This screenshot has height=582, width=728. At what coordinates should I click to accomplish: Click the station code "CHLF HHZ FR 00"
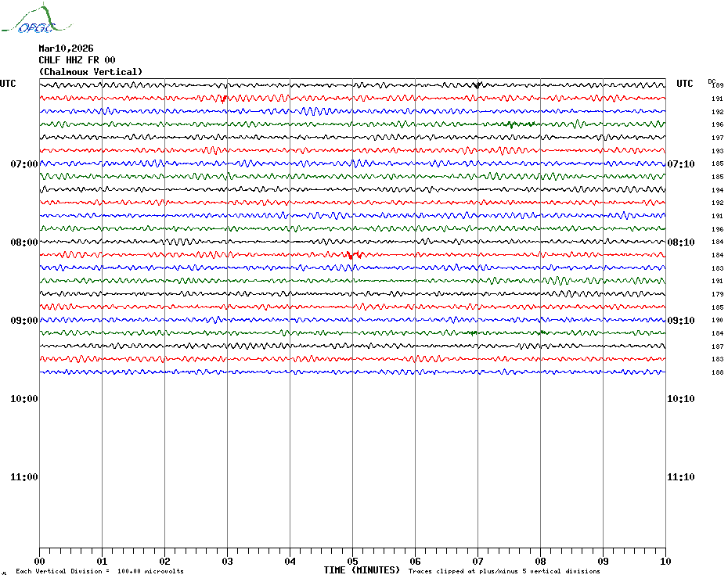(x=77, y=60)
